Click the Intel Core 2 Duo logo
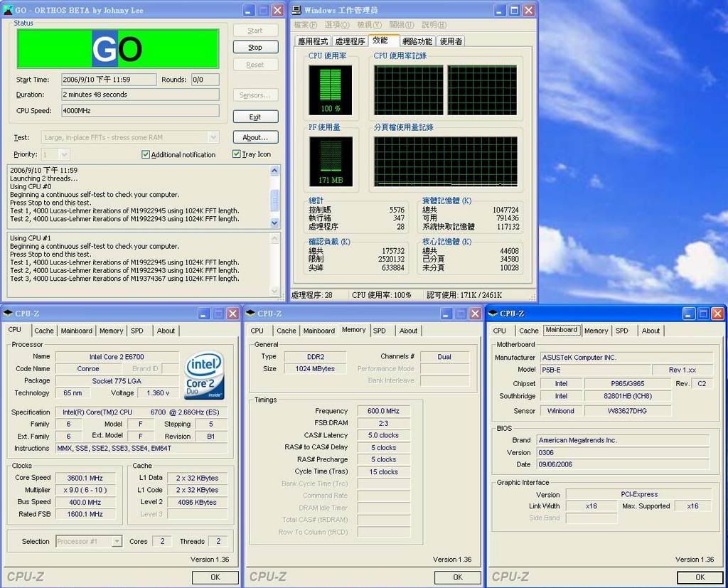 click(x=204, y=375)
